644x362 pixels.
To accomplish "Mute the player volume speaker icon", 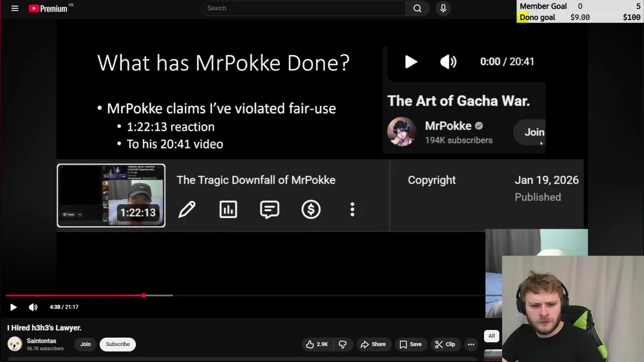I will (33, 307).
